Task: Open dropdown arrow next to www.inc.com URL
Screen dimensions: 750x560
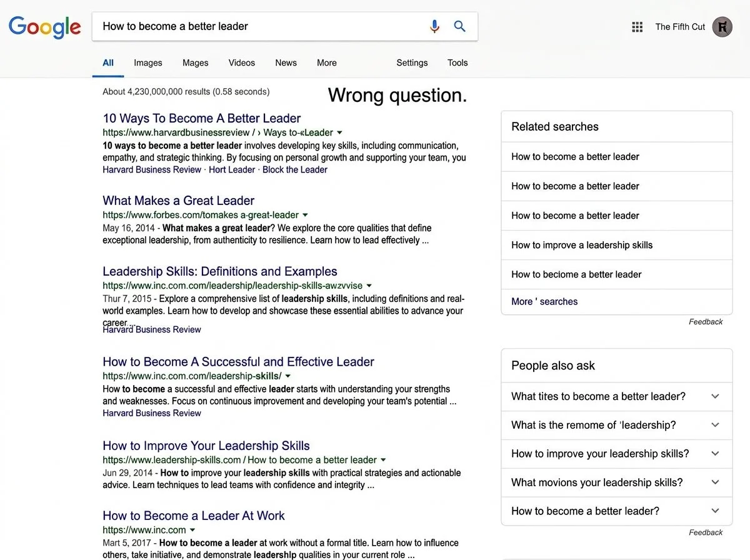Action: point(192,530)
